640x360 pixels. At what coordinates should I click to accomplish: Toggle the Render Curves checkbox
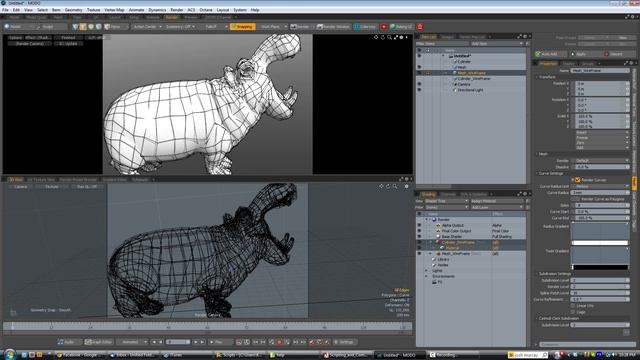pyautogui.click(x=577, y=180)
